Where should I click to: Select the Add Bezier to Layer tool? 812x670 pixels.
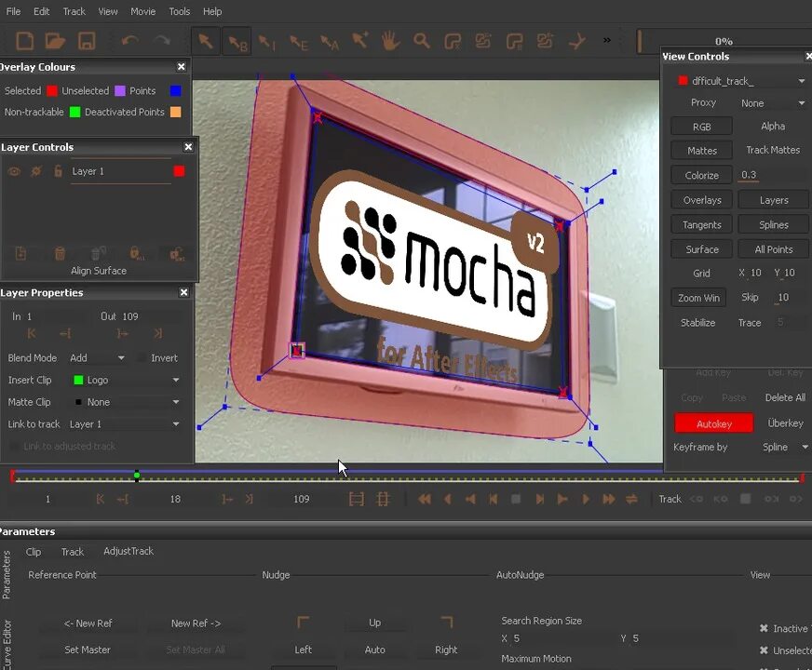[545, 41]
